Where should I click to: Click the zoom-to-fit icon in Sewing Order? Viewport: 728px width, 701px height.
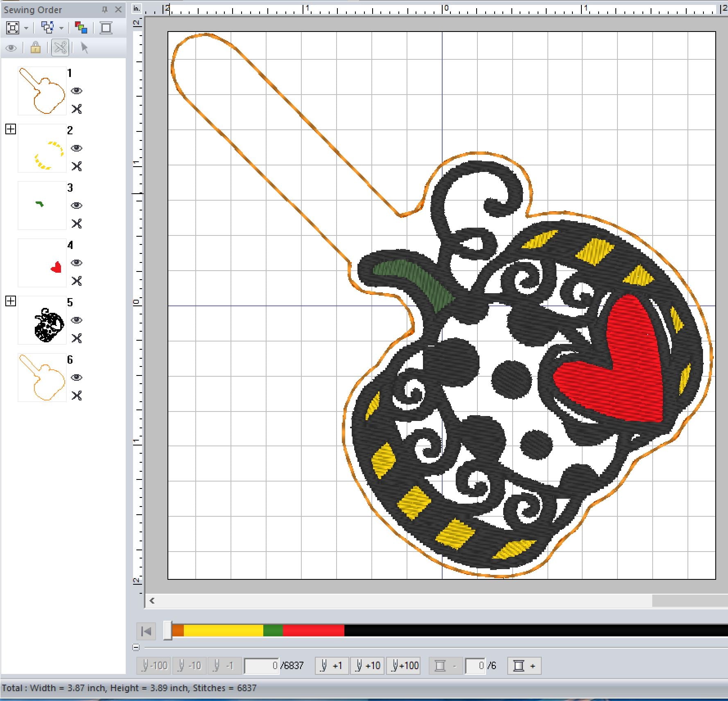pyautogui.click(x=13, y=28)
